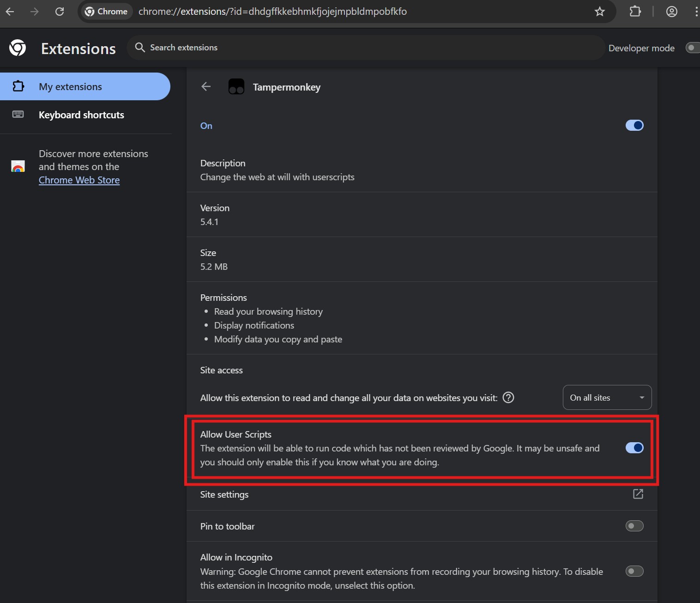Click the Tampermonkey extension logo

pos(236,87)
